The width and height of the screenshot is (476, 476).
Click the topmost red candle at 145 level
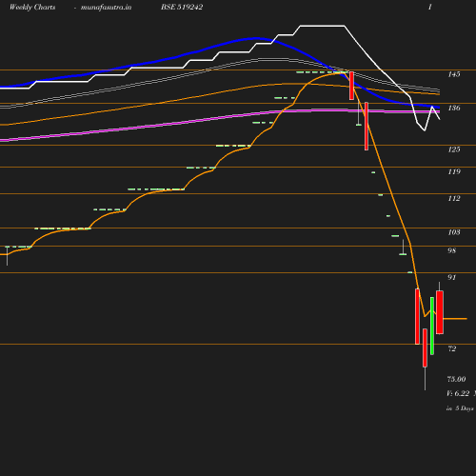pos(351,86)
